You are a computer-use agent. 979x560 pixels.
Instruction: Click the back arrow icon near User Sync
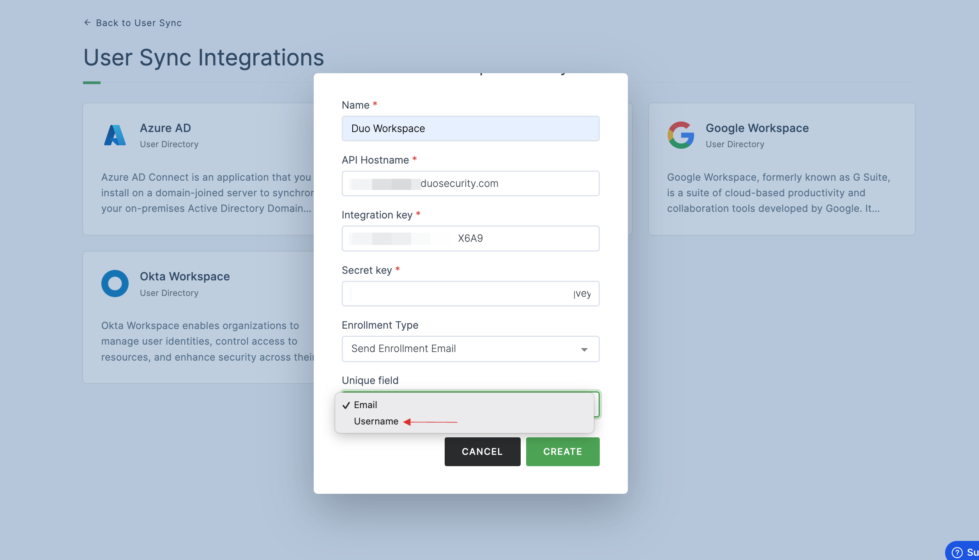click(x=87, y=23)
